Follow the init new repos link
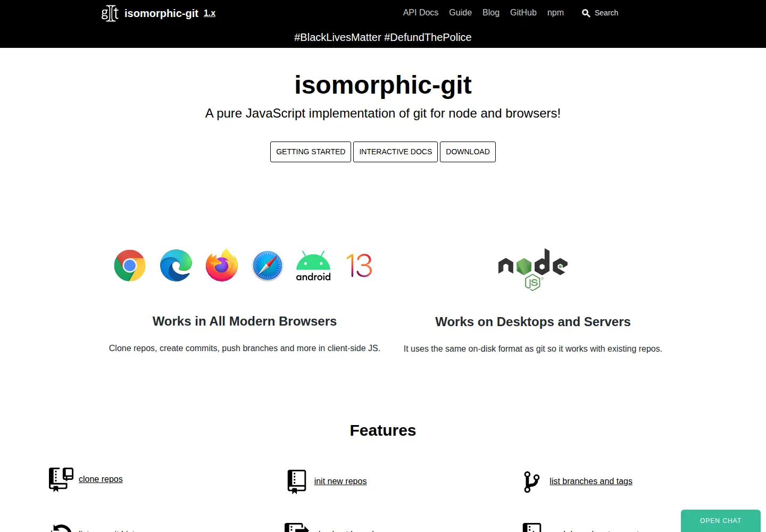The image size is (766, 532). pos(340,481)
